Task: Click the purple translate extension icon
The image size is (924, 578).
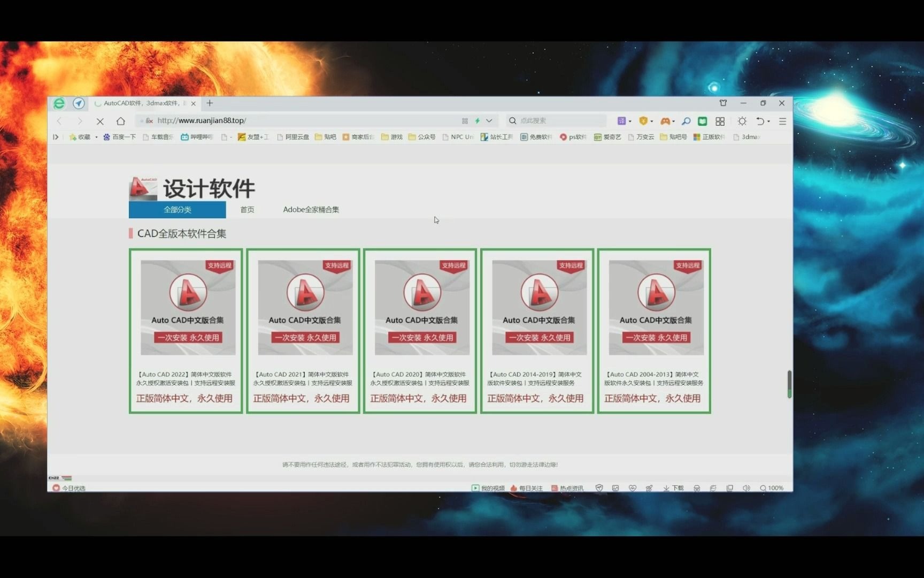Action: point(621,121)
